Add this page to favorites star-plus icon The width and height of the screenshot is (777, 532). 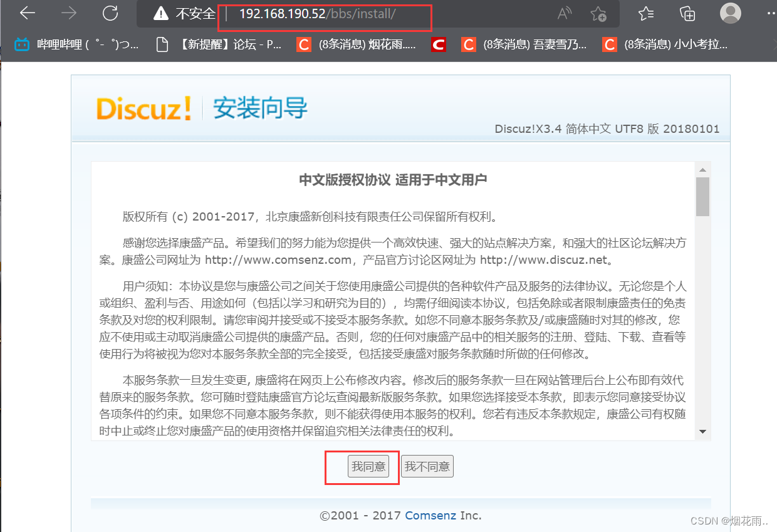coord(598,14)
